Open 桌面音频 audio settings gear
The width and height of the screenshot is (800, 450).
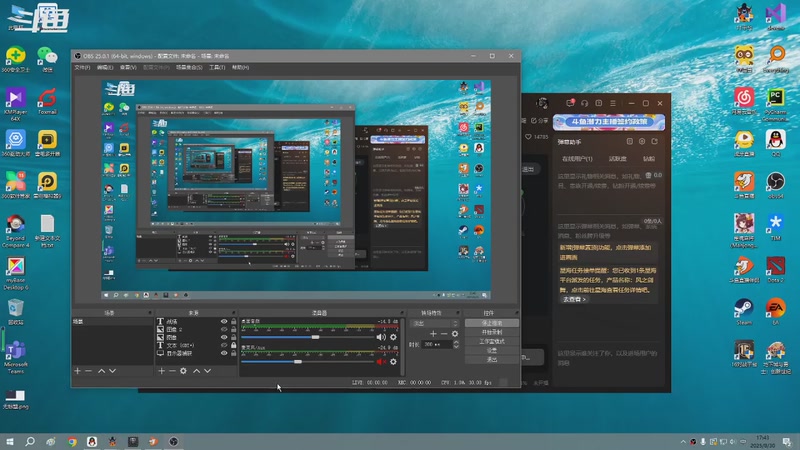pos(393,337)
